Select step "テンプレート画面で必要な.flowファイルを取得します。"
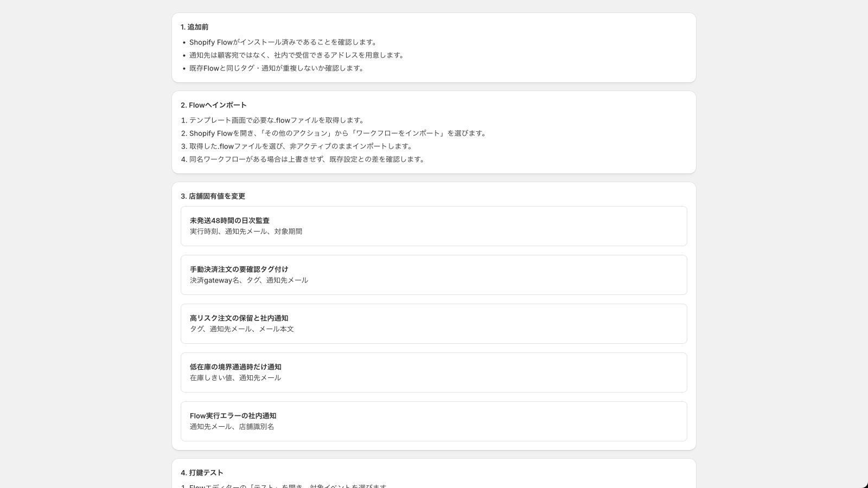868x488 pixels. [277, 120]
